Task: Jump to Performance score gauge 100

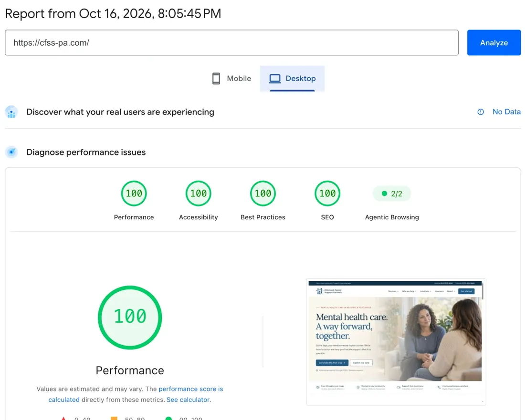Action: [134, 193]
